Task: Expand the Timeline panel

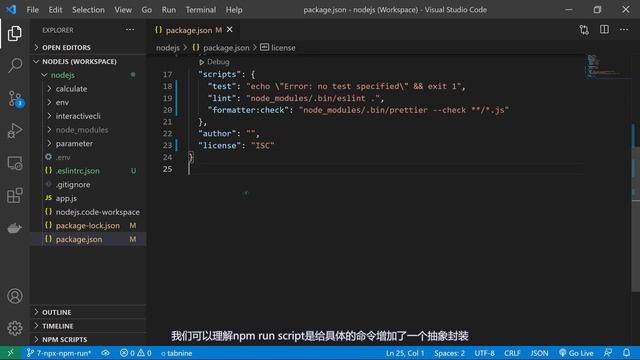Action: 88,326
